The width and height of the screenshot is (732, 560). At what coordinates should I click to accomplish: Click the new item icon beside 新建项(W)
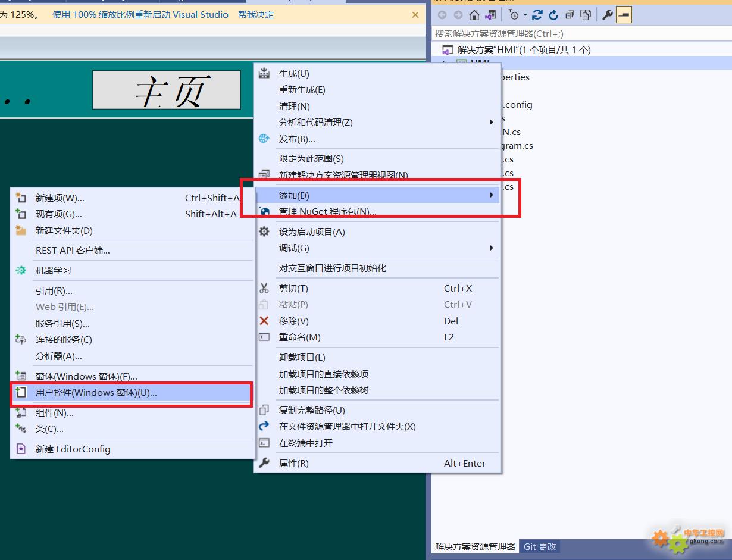[x=21, y=198]
